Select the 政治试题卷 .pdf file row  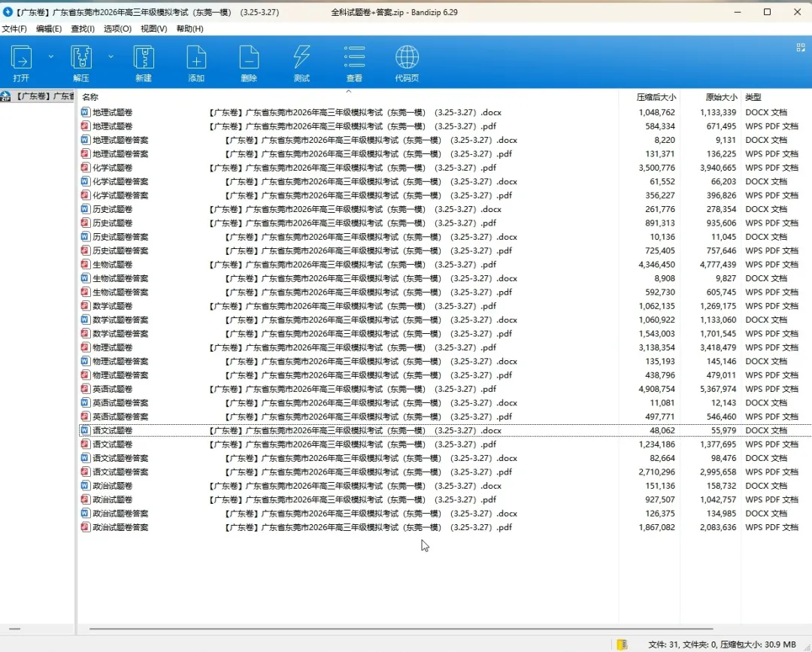click(445, 499)
